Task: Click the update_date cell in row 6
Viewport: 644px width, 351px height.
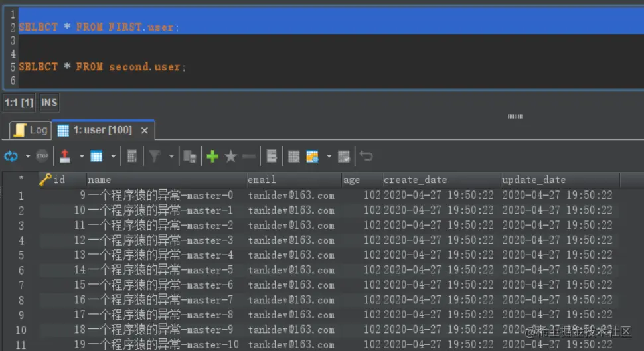Action: coord(560,270)
